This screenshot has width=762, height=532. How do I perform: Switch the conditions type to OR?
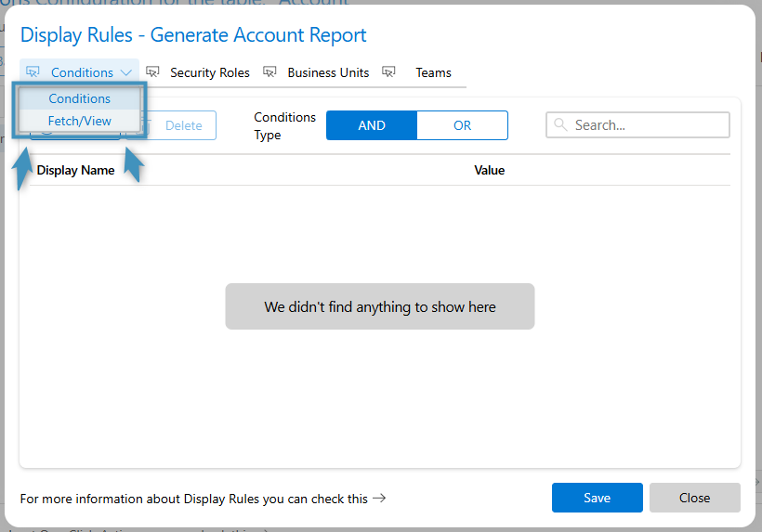pos(462,125)
